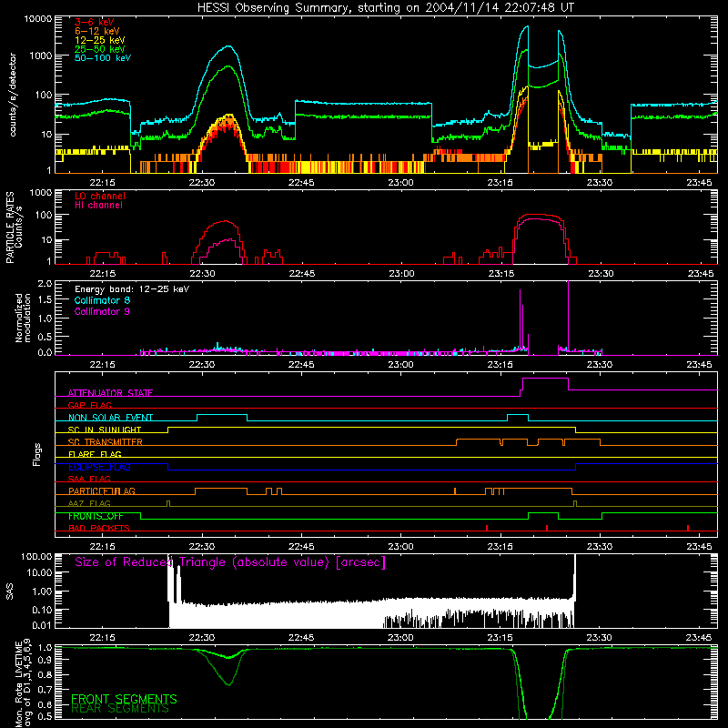Click the SC_IN_SUNLIGHT flag label
The width and height of the screenshot is (728, 728).
coord(105,430)
